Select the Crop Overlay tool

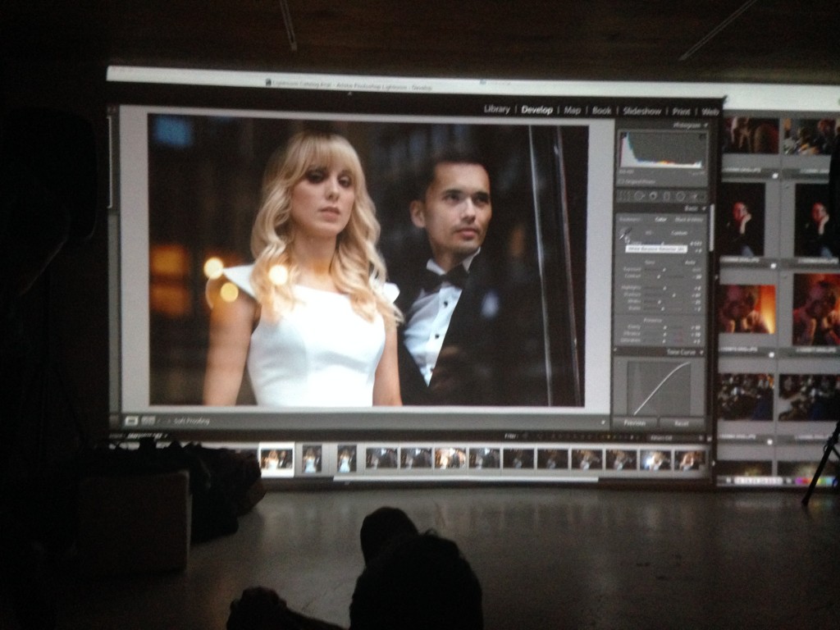tap(625, 197)
